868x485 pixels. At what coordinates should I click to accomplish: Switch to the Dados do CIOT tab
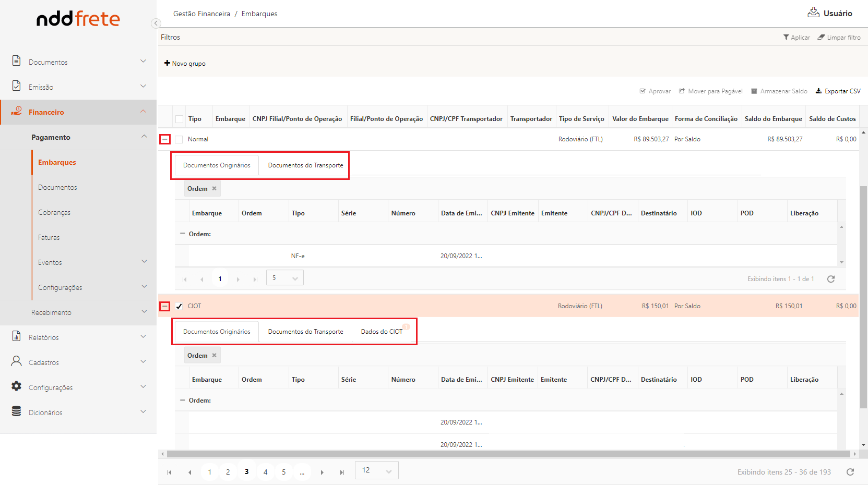click(x=382, y=332)
